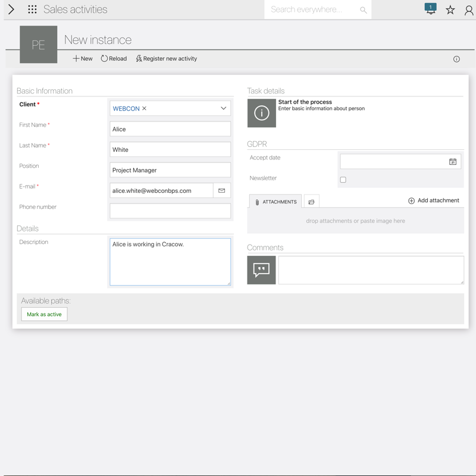476x476 pixels.
Task: Switch to the Attachments tab
Action: point(275,202)
